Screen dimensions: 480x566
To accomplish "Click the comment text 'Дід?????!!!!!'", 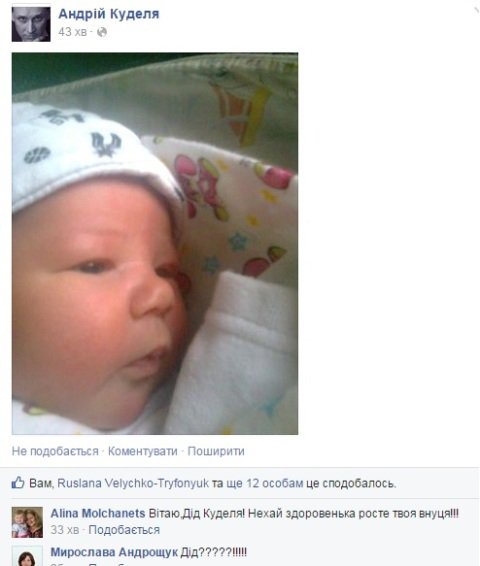I will pyautogui.click(x=213, y=552).
